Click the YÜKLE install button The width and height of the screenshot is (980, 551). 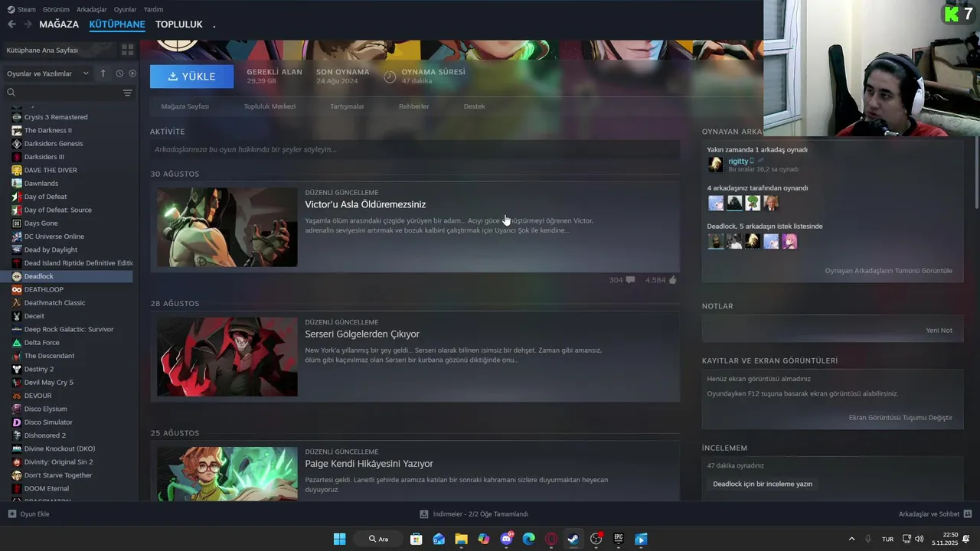[192, 77]
